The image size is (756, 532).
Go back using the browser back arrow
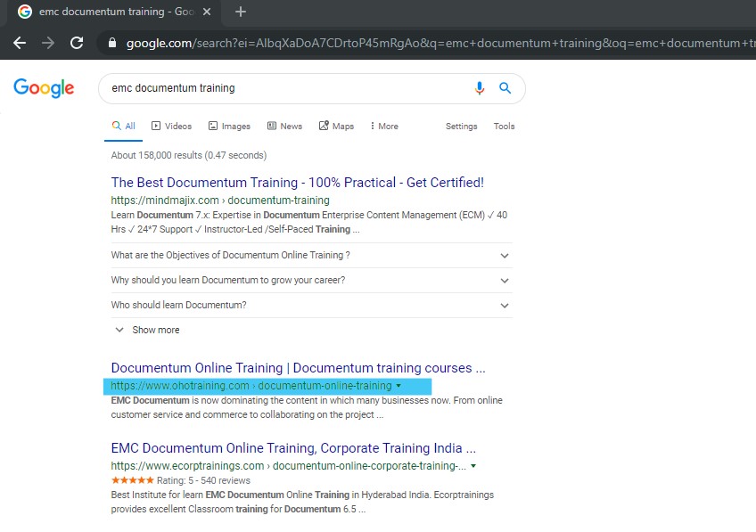21,42
